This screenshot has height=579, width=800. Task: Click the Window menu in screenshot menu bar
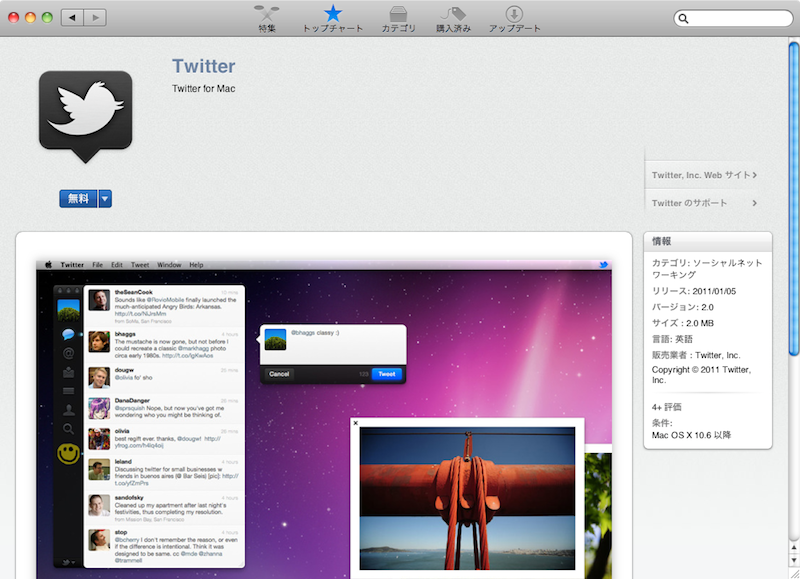[169, 265]
